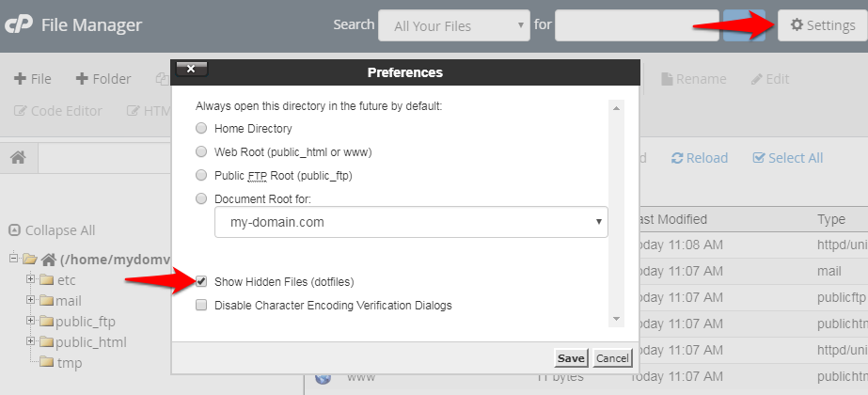Screen dimensions: 868x395
Task: Choose Web Root (public_html or www) option
Action: pyautogui.click(x=201, y=151)
